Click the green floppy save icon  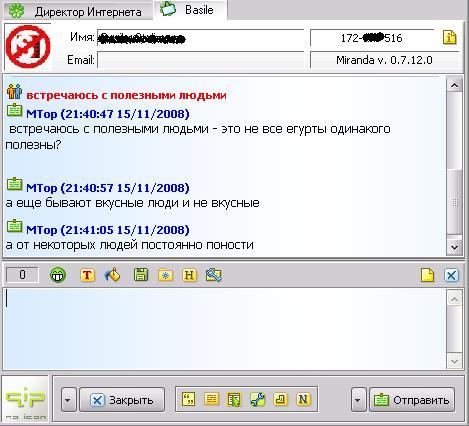pos(141,275)
